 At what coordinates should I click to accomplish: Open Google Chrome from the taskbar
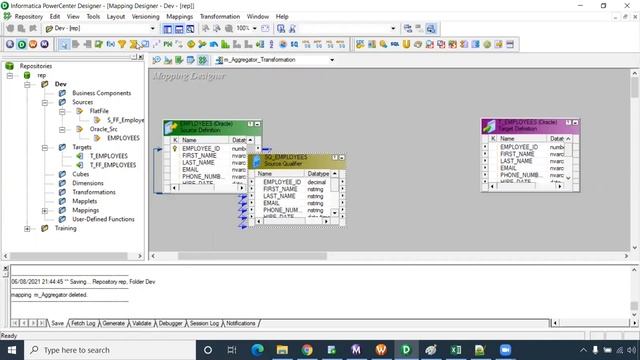click(x=307, y=350)
